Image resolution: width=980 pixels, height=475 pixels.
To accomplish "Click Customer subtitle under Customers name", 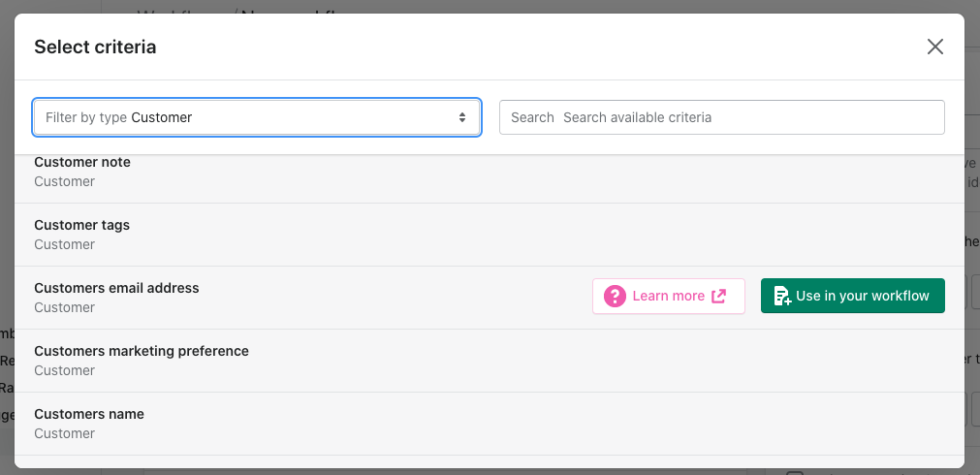I will (x=64, y=433).
